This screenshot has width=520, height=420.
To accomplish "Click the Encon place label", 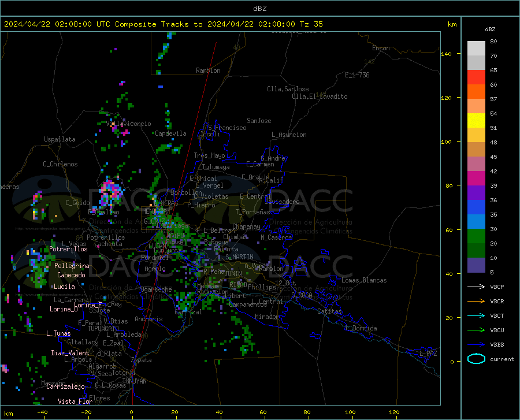I will 381,48.
